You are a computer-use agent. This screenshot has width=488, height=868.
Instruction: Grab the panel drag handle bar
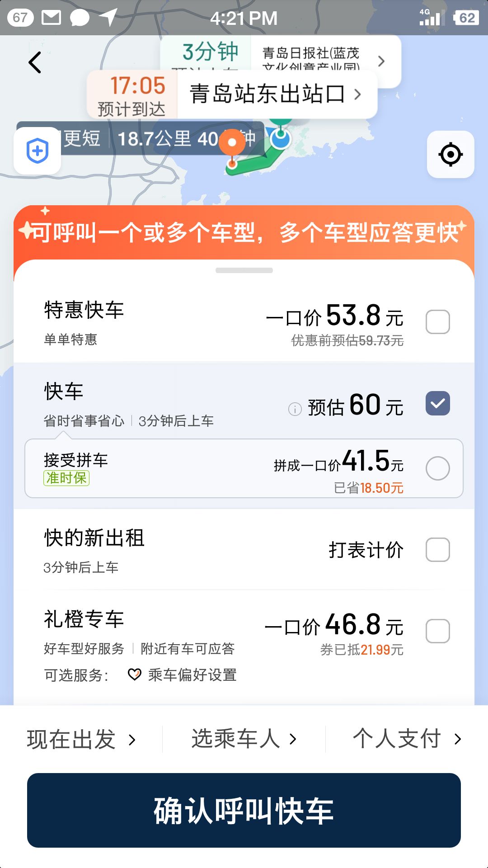point(244,270)
